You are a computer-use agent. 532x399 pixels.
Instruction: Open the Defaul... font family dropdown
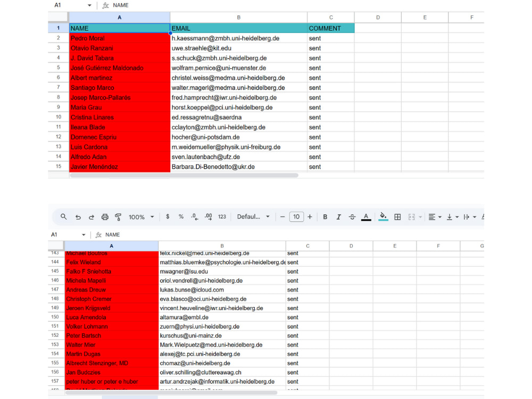point(253,217)
